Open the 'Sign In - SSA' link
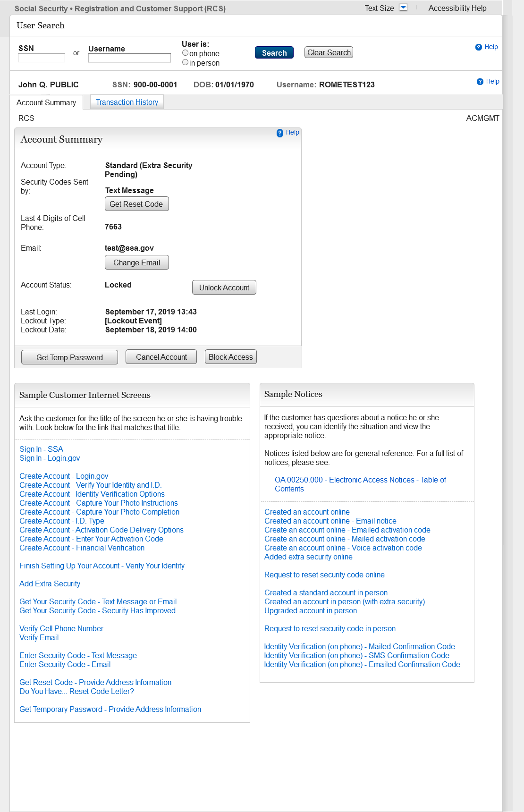The height and width of the screenshot is (812, 524). point(41,449)
